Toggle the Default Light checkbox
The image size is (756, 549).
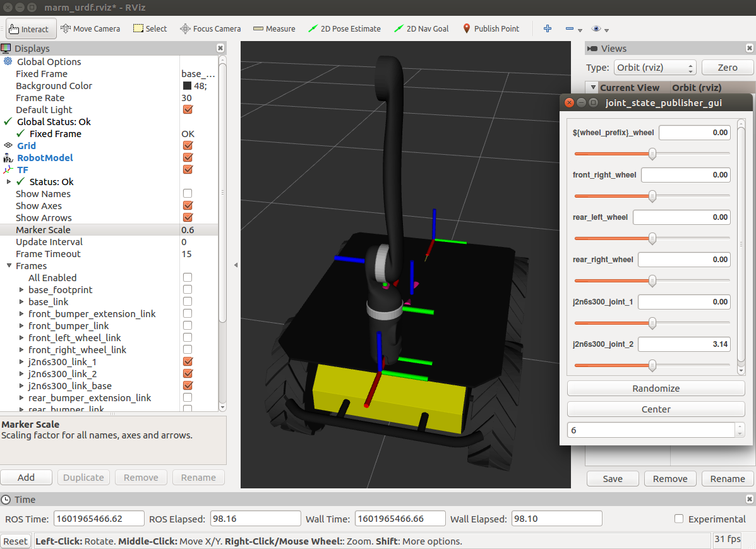click(x=188, y=109)
